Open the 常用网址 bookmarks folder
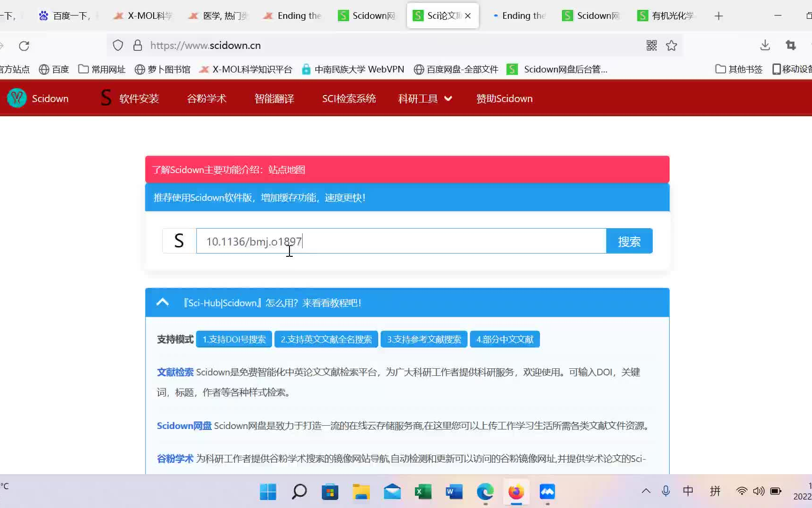 pyautogui.click(x=102, y=69)
